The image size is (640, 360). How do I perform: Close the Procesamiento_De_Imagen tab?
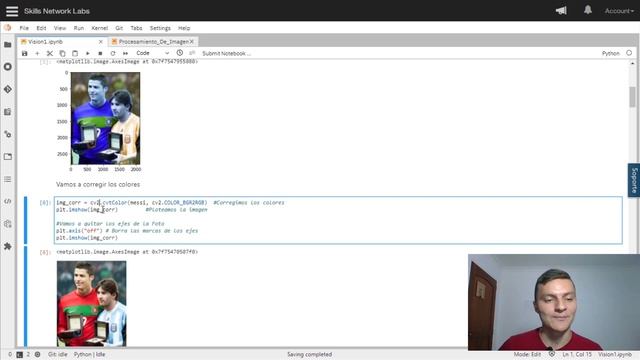(x=191, y=42)
